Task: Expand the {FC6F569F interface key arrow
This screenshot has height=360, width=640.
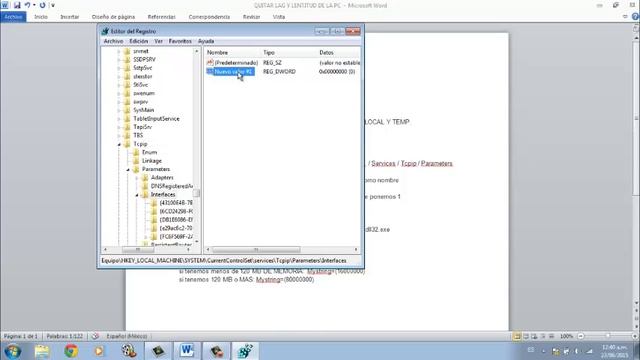Action: click(146, 237)
